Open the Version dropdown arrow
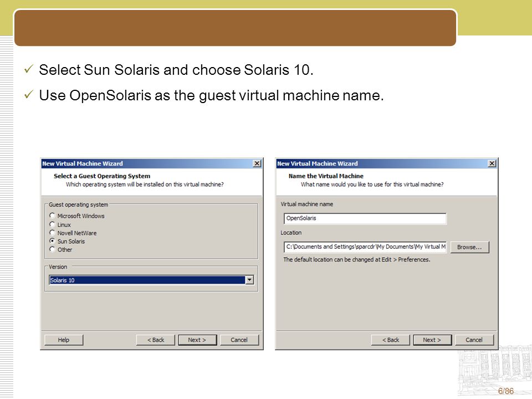This screenshot has width=532, height=399. [x=249, y=280]
